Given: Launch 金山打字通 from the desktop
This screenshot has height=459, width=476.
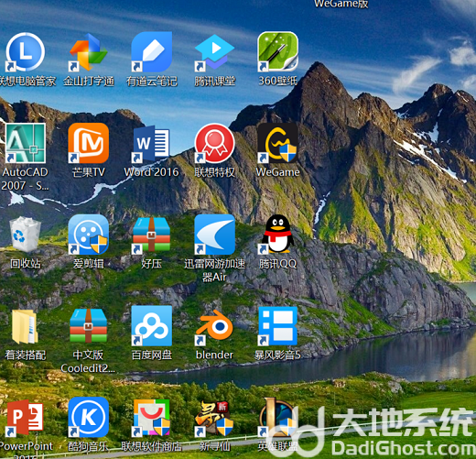Looking at the screenshot, I should 89,52.
